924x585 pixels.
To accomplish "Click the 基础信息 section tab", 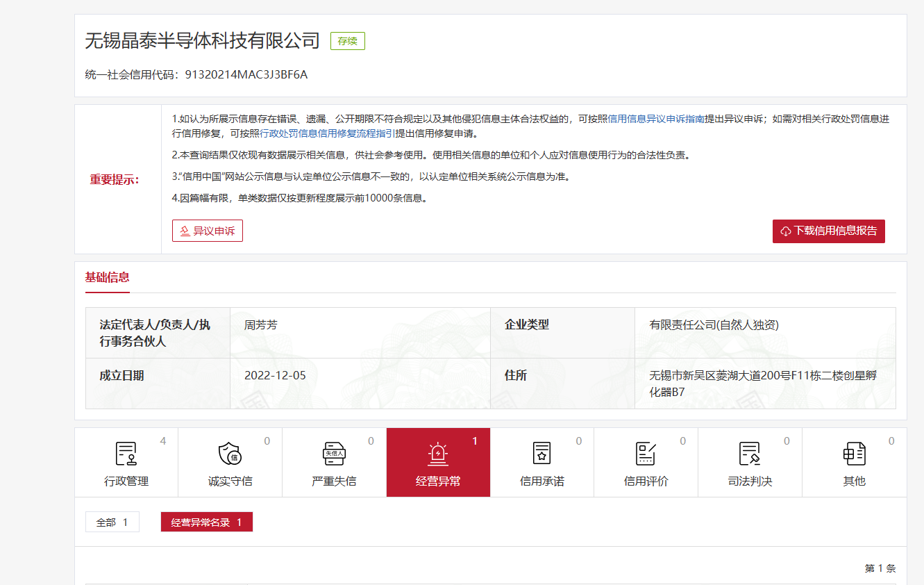I will [107, 277].
